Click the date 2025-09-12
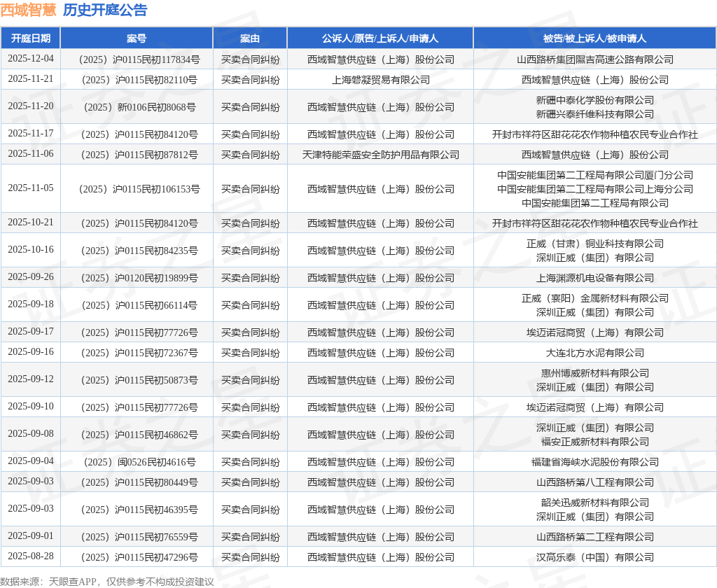This screenshot has height=588, width=717. click(31, 379)
